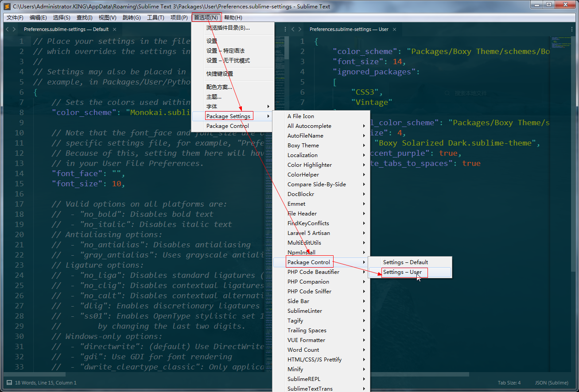The height and width of the screenshot is (392, 579).
Task: Click the panel switcher icon in status bar
Action: click(9, 383)
